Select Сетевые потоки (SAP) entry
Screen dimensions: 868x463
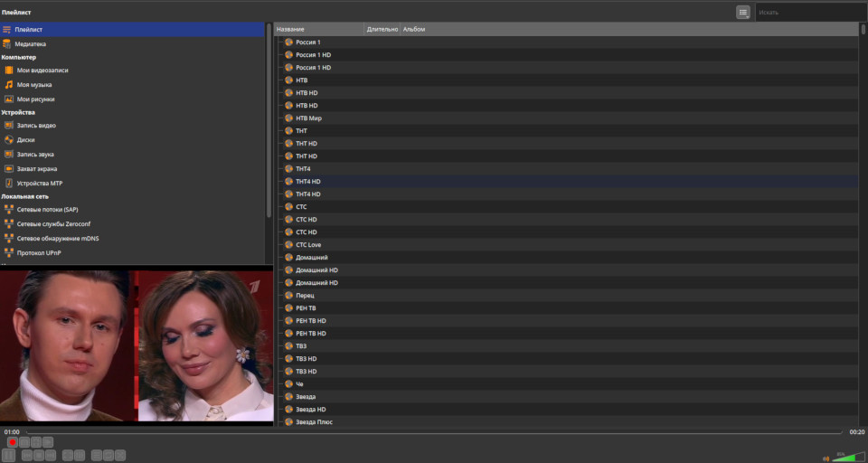[x=47, y=209]
